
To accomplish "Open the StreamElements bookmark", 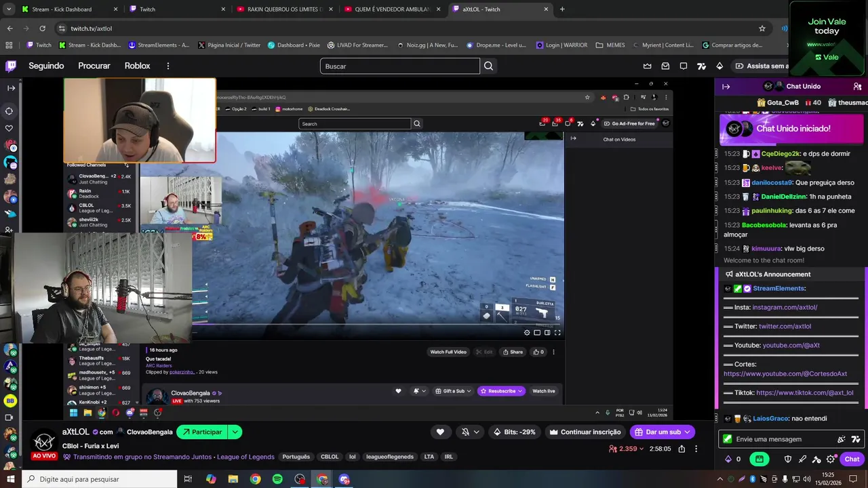I will (x=159, y=45).
